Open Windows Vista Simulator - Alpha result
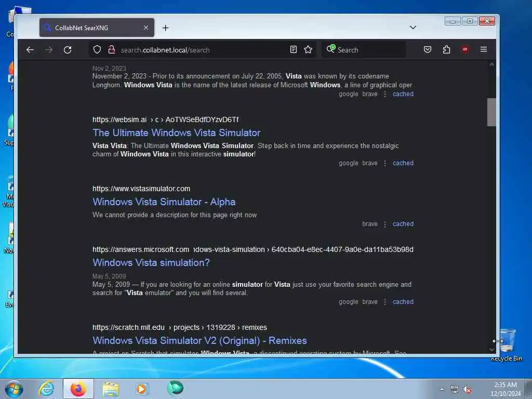The height and width of the screenshot is (399, 532). [164, 202]
